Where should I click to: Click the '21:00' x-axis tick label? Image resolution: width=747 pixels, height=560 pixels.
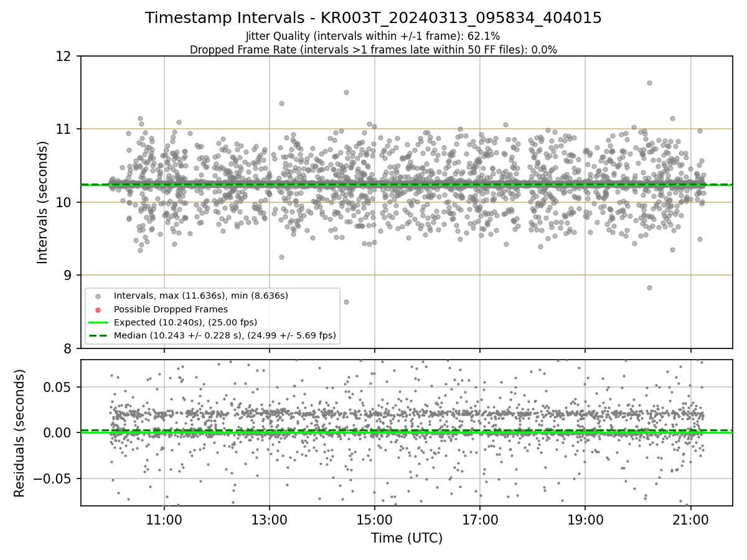[x=690, y=520]
